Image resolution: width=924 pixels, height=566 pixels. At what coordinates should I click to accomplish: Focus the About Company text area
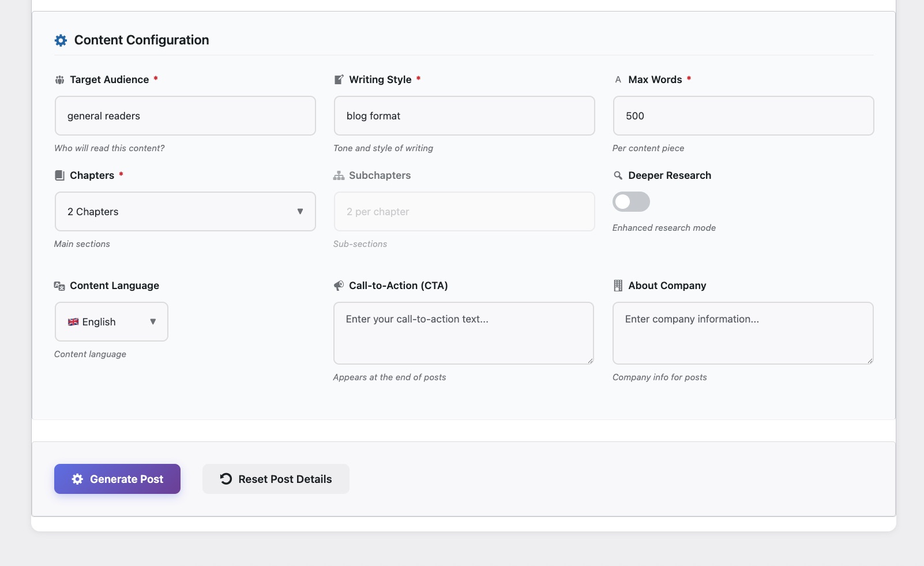click(x=743, y=333)
